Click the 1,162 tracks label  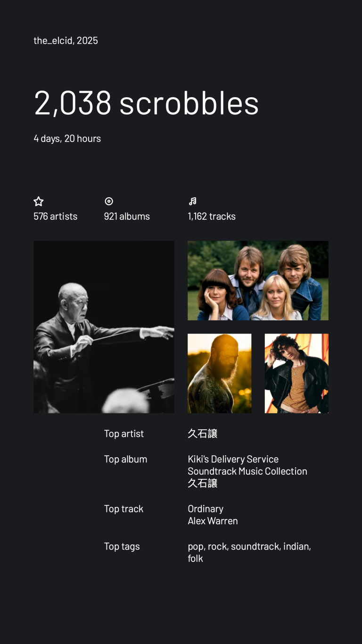pyautogui.click(x=212, y=217)
